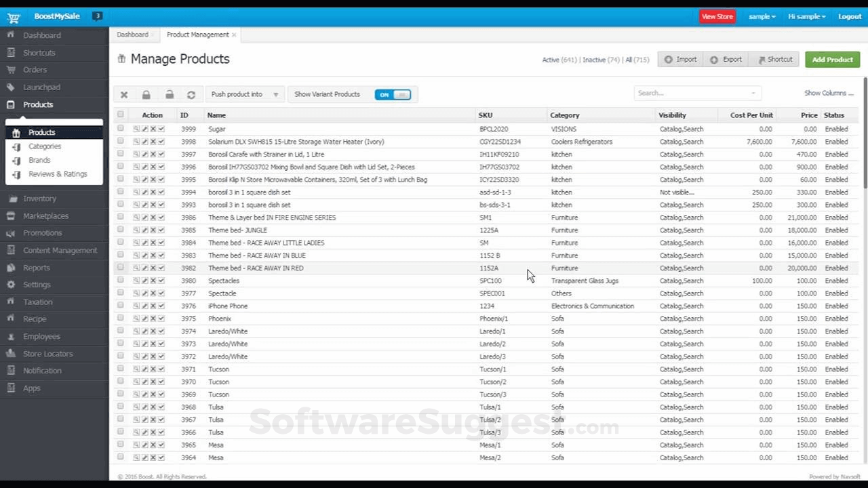Select the delete (X) icon in the bulk toolbar

click(x=124, y=94)
